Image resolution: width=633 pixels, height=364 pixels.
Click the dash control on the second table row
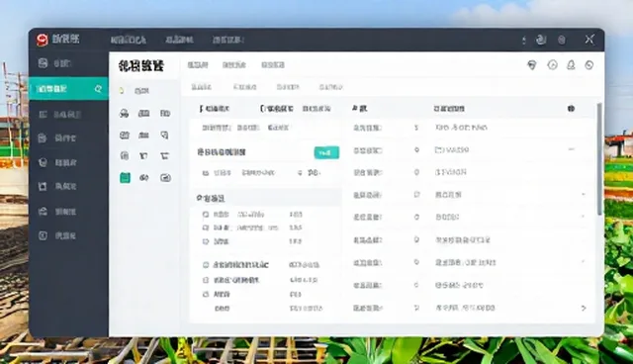tap(572, 149)
